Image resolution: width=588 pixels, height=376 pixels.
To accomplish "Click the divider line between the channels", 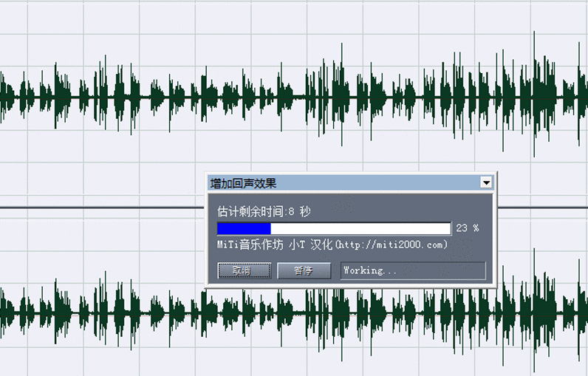I will pyautogui.click(x=96, y=208).
